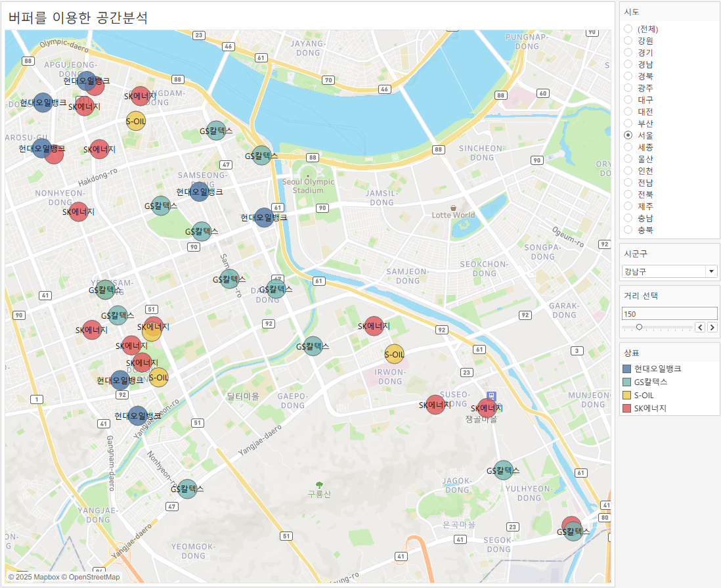The width and height of the screenshot is (721, 588).
Task: Select 현대오일뱅크 marker in Samseong-dong
Action: [199, 191]
